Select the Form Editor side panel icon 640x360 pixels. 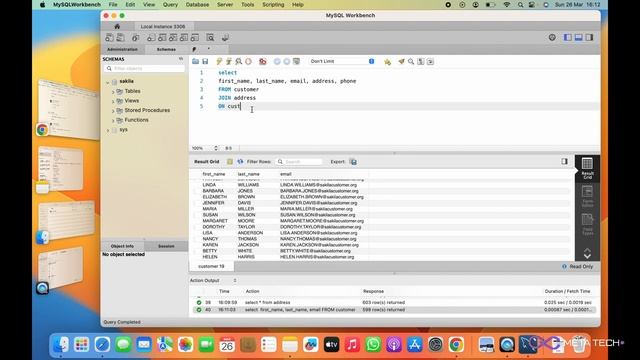587,196
